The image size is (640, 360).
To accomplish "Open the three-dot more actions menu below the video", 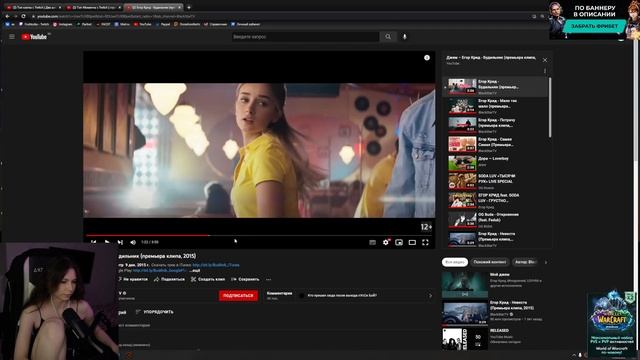I will click(268, 280).
